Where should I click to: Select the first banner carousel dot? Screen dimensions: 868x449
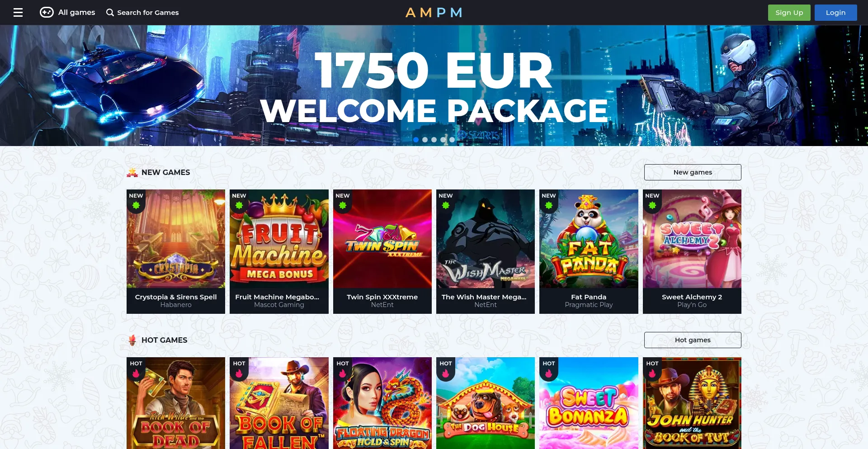[x=416, y=140]
